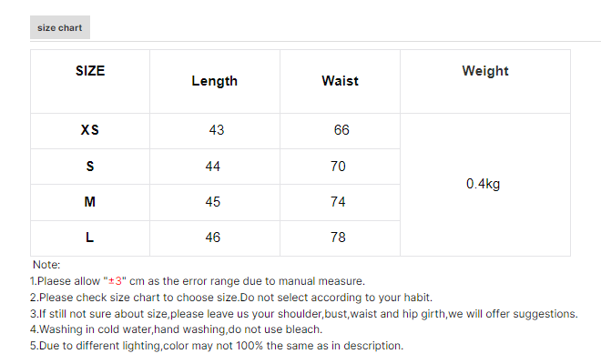The image size is (601, 364).
Task: Click the L waist value 78
Action: tap(338, 238)
